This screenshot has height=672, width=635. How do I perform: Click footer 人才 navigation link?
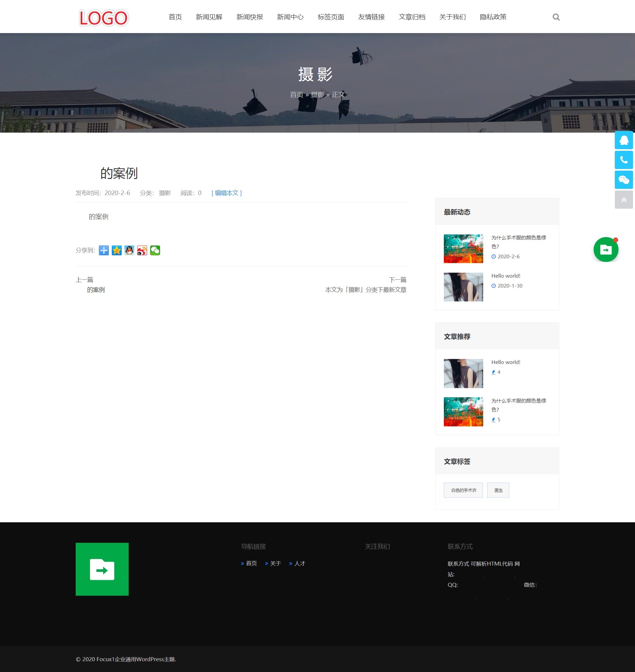[300, 563]
